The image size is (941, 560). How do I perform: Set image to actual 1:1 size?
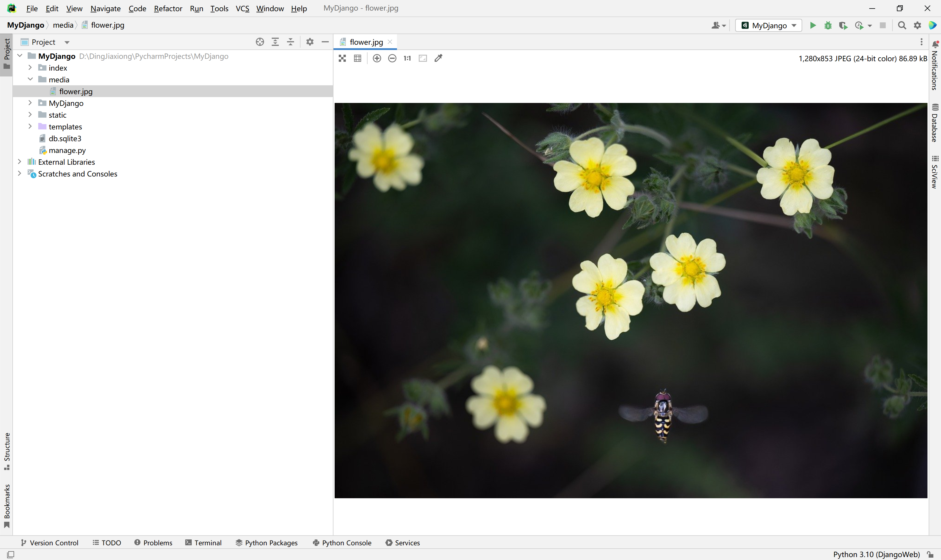click(407, 58)
